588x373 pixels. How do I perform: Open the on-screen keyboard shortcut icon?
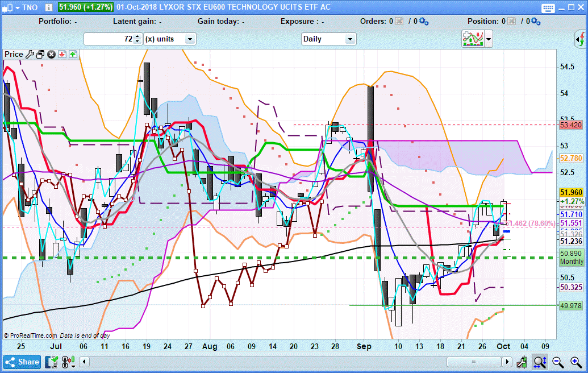(x=548, y=8)
